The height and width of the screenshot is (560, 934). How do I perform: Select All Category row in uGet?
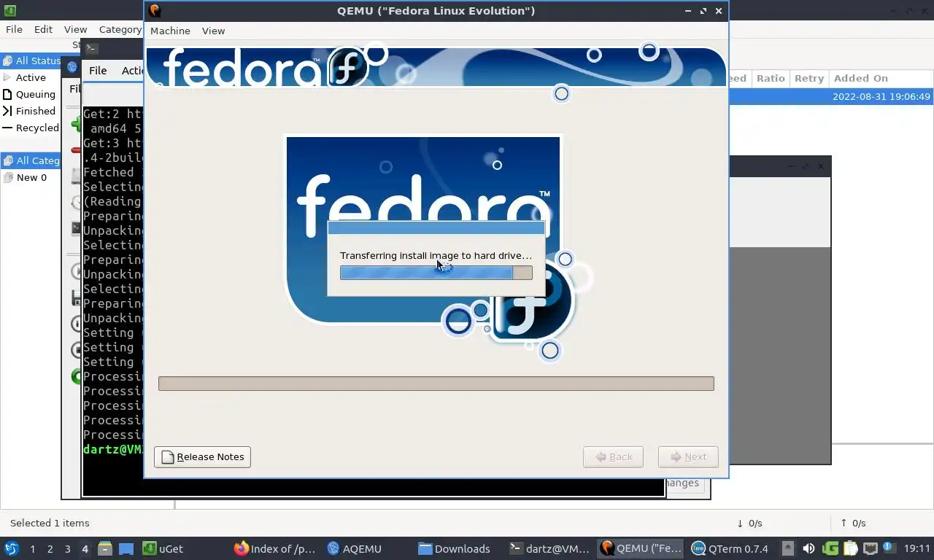(31, 160)
